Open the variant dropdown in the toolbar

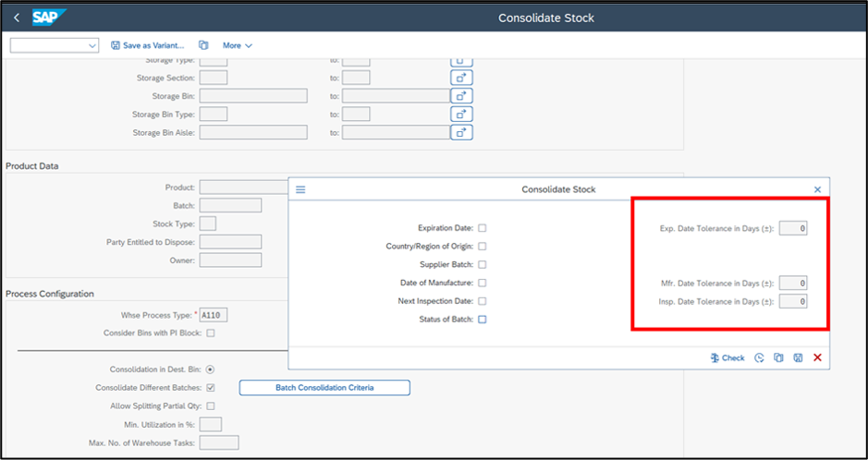[x=55, y=46]
